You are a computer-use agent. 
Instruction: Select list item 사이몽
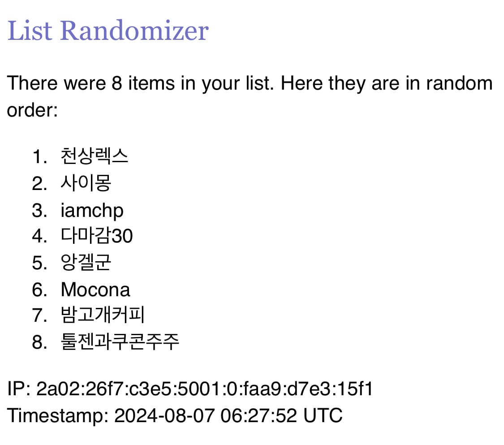pyautogui.click(x=86, y=183)
